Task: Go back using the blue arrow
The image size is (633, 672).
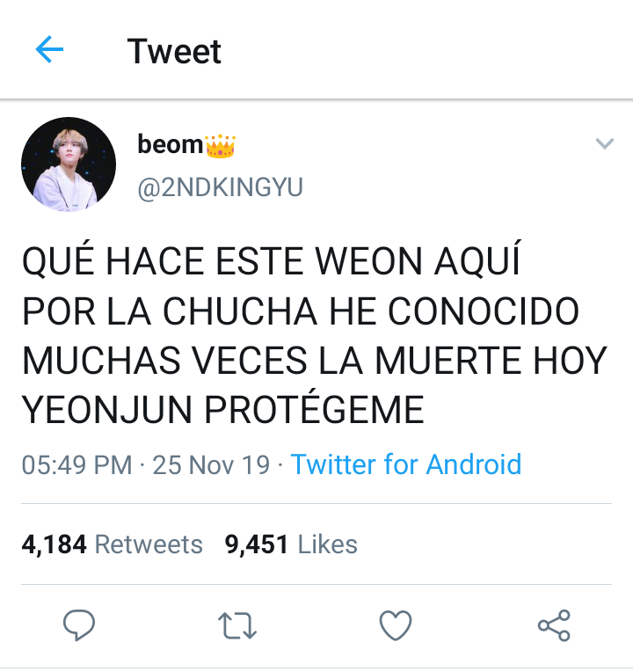Action: coord(49,49)
